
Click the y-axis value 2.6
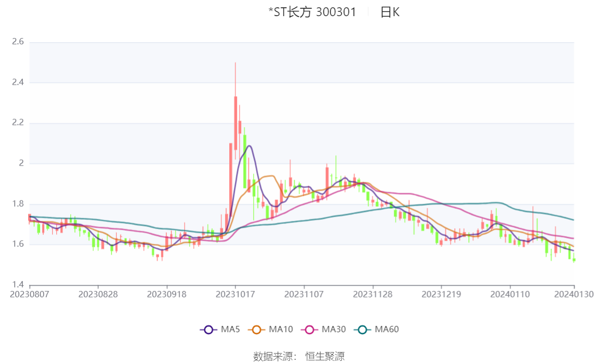tap(18, 42)
